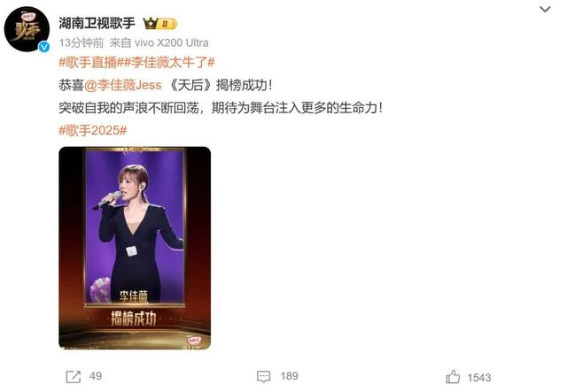Click the repost count 49
This screenshot has width=567, height=392.
click(96, 376)
